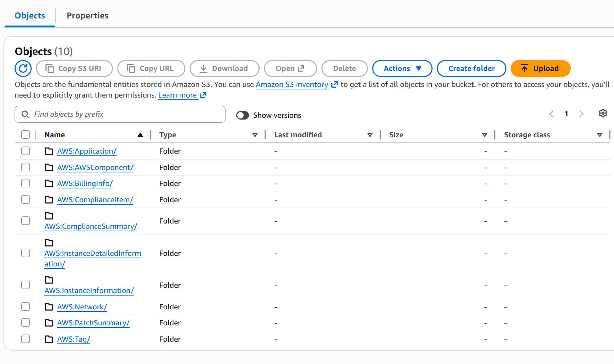Image resolution: width=614 pixels, height=364 pixels.
Task: Check the AWS:ComplianceItem/ row checkbox
Action: [x=26, y=199]
